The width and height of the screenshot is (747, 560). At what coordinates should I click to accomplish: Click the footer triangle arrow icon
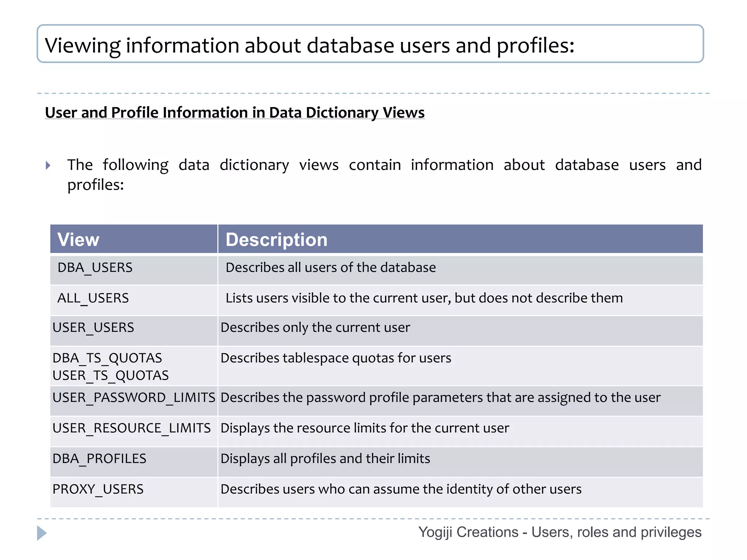(x=42, y=533)
